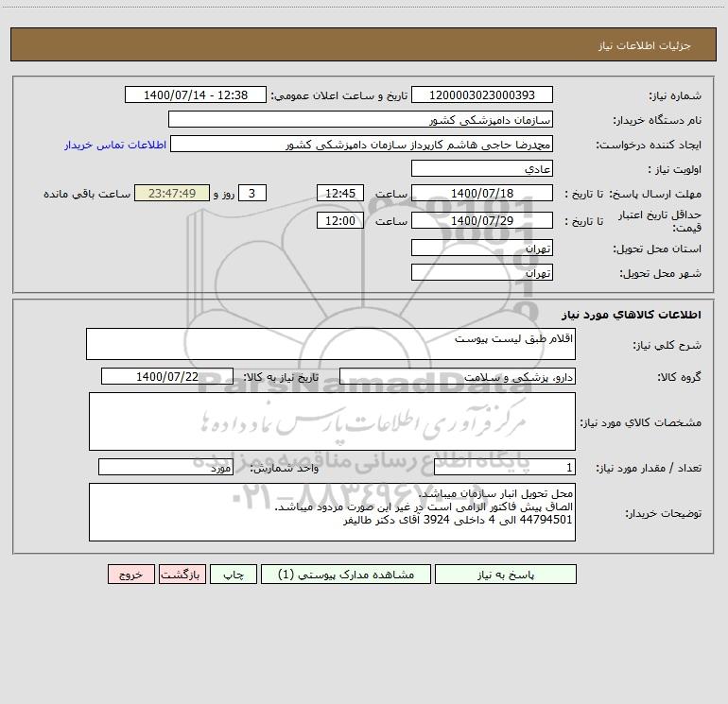Viewport: 728px width, 704px height.
Task: Click the delivery city field 'تهران'
Action: point(482,272)
